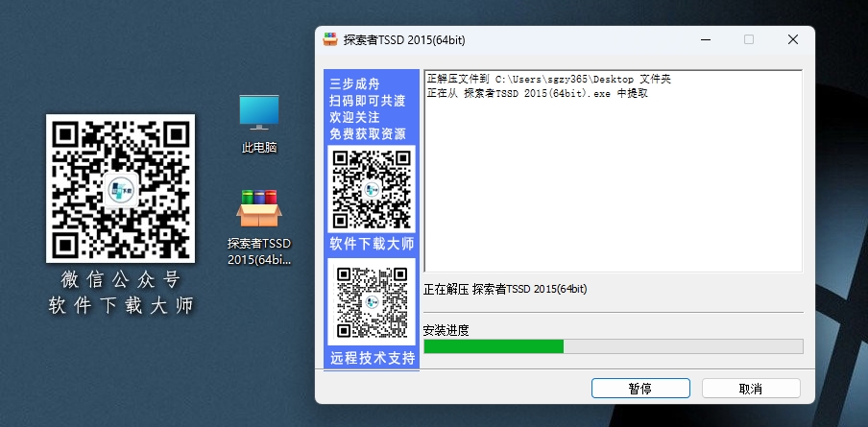The width and height of the screenshot is (868, 427).
Task: Click the 三步成舟 text in sidebar
Action: click(355, 84)
